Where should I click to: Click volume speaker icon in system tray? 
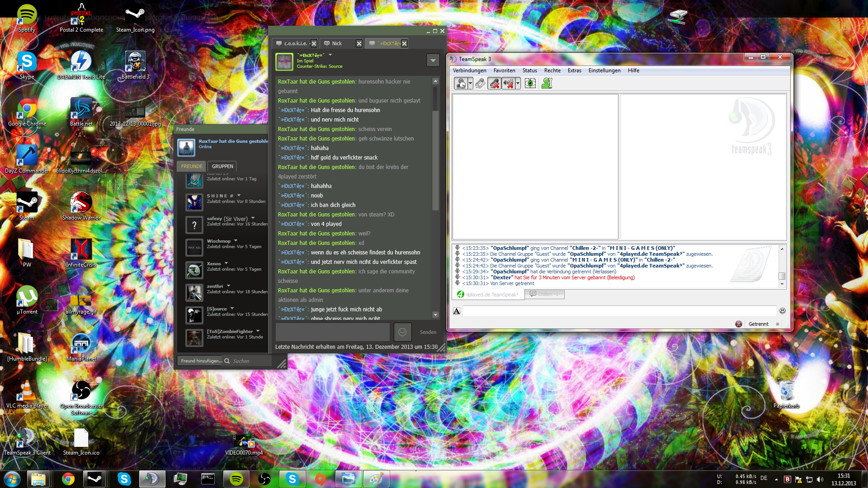click(x=820, y=479)
